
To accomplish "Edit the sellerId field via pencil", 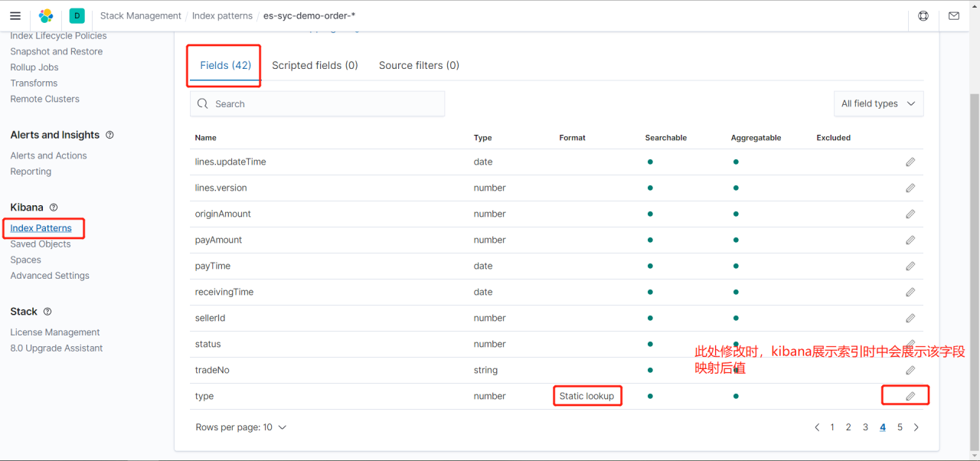I will tap(910, 319).
